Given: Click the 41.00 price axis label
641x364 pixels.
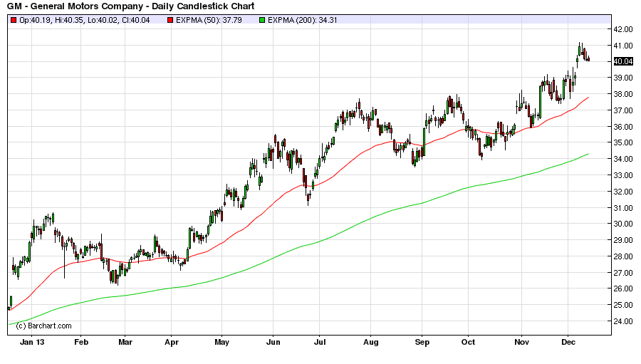Looking at the screenshot, I should click(623, 46).
